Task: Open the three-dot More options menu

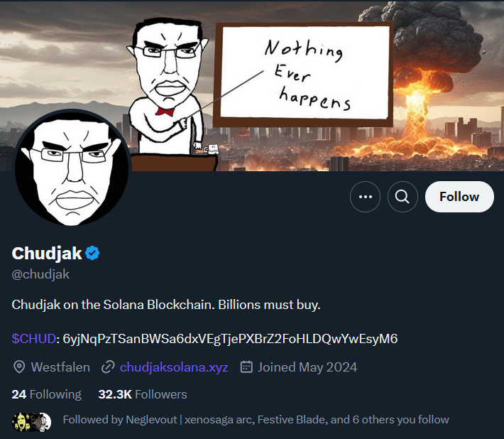Action: click(366, 197)
